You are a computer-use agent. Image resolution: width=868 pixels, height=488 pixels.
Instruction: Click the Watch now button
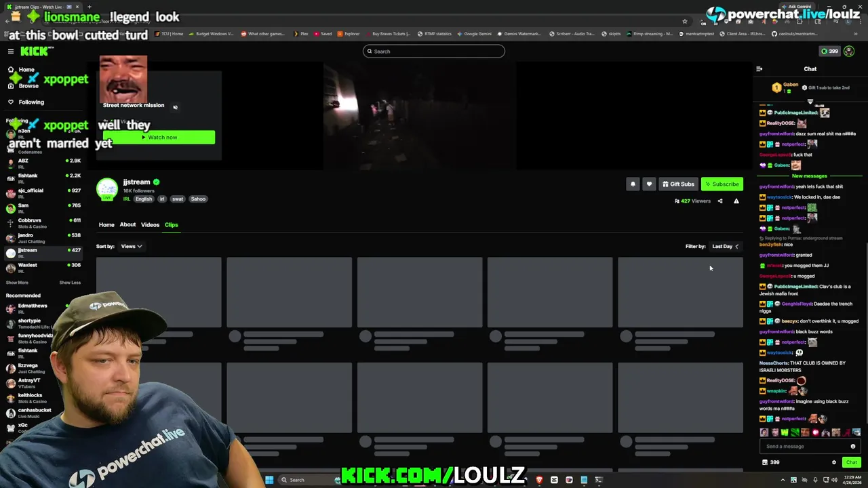159,138
